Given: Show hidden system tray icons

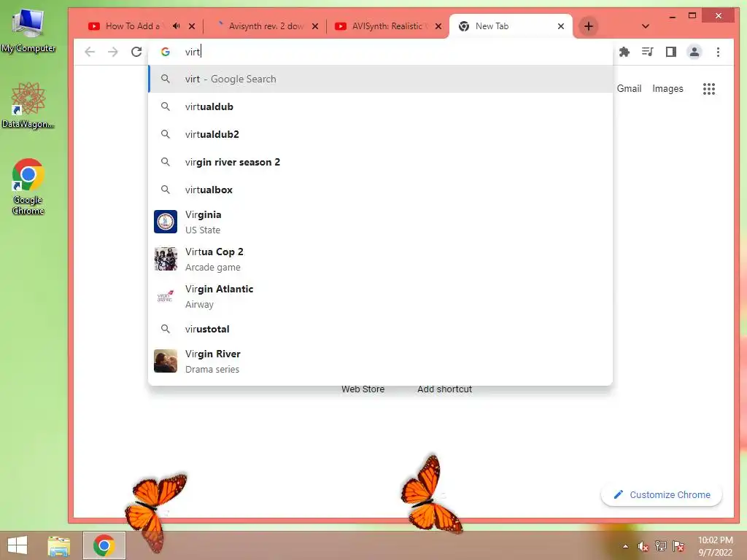Looking at the screenshot, I should tap(625, 546).
